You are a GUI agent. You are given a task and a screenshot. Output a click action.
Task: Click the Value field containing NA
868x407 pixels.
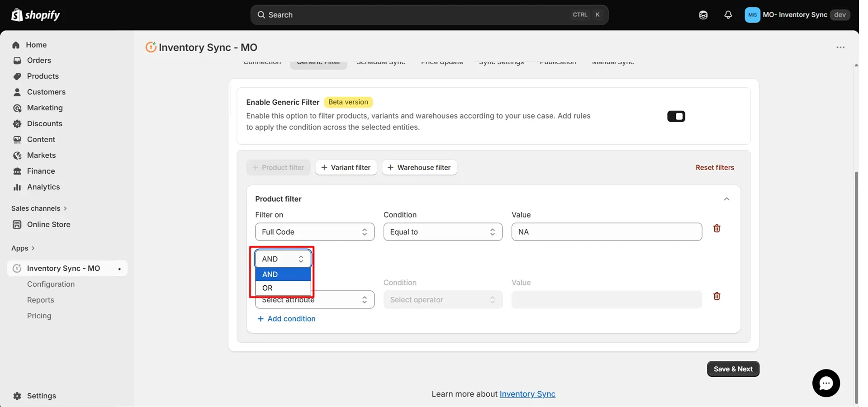[x=607, y=232]
